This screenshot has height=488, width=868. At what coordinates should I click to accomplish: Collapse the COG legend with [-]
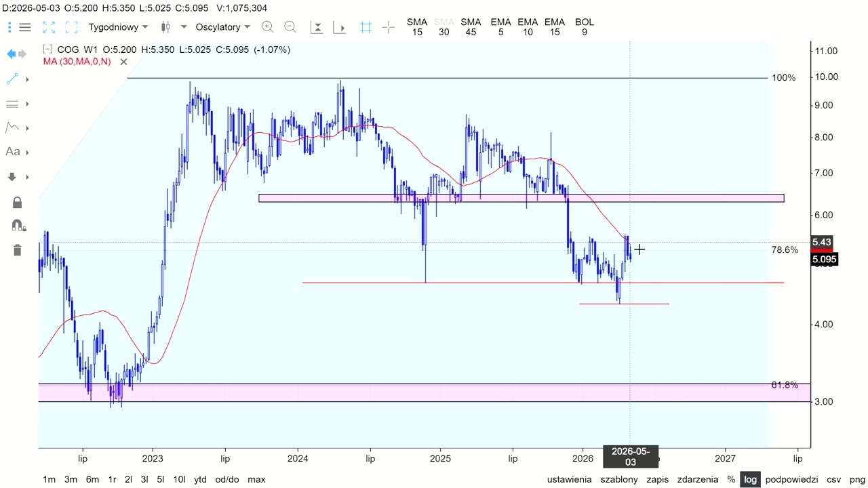click(47, 49)
